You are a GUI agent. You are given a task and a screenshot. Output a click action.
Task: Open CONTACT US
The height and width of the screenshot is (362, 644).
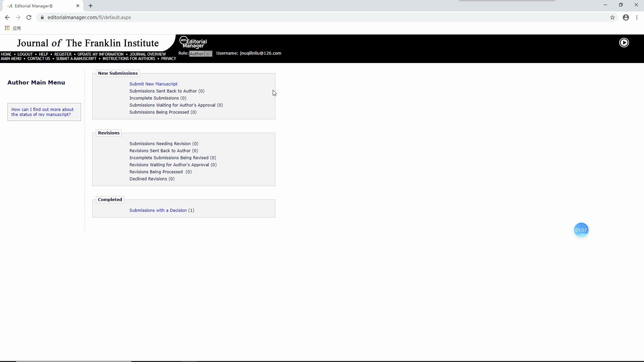pyautogui.click(x=39, y=59)
